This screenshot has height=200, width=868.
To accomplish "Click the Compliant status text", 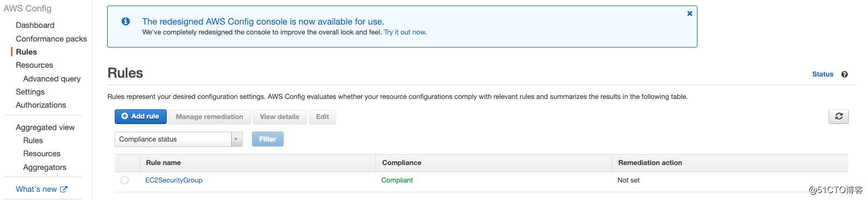I will (397, 180).
